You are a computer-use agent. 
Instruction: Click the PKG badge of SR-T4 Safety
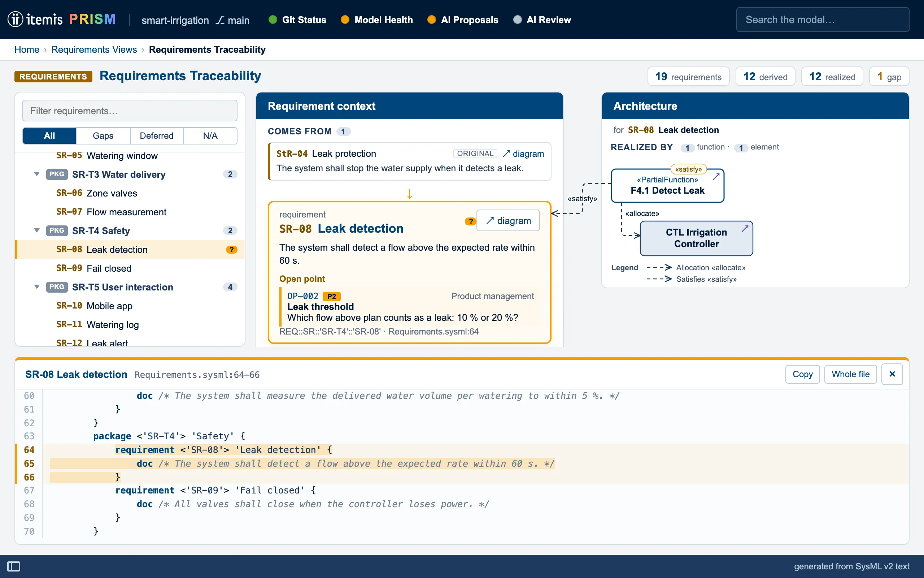click(57, 230)
